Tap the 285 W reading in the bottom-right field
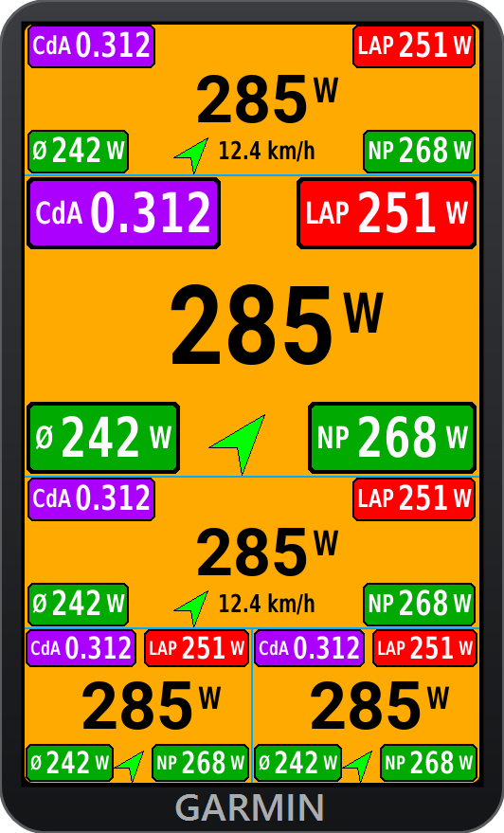The image size is (504, 833). pos(379,707)
